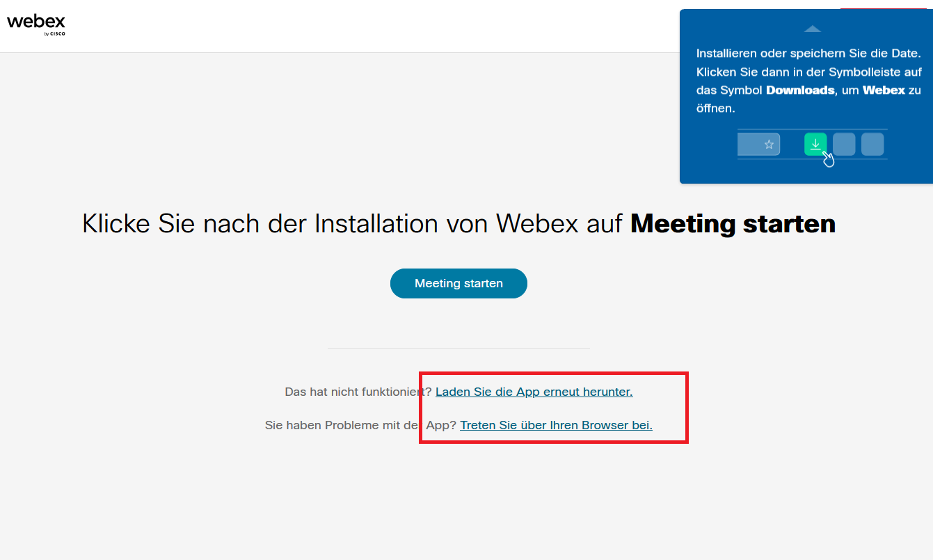933x560 pixels.
Task: Click the Meeting starten button
Action: [x=458, y=283]
